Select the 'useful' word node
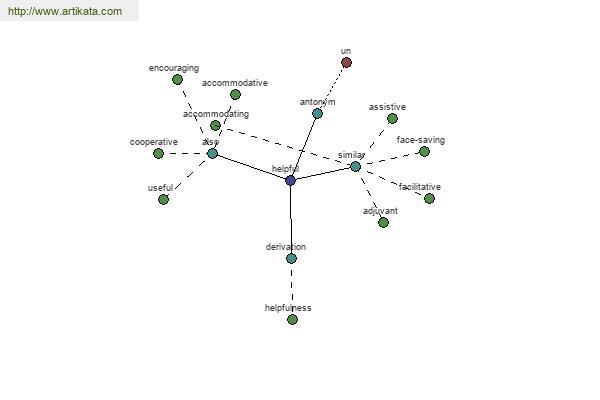Image resolution: width=600 pixels, height=400 pixels. 163,200
